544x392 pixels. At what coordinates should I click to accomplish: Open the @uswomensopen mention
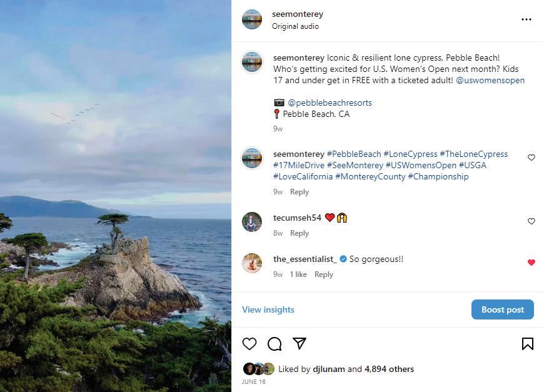point(490,81)
